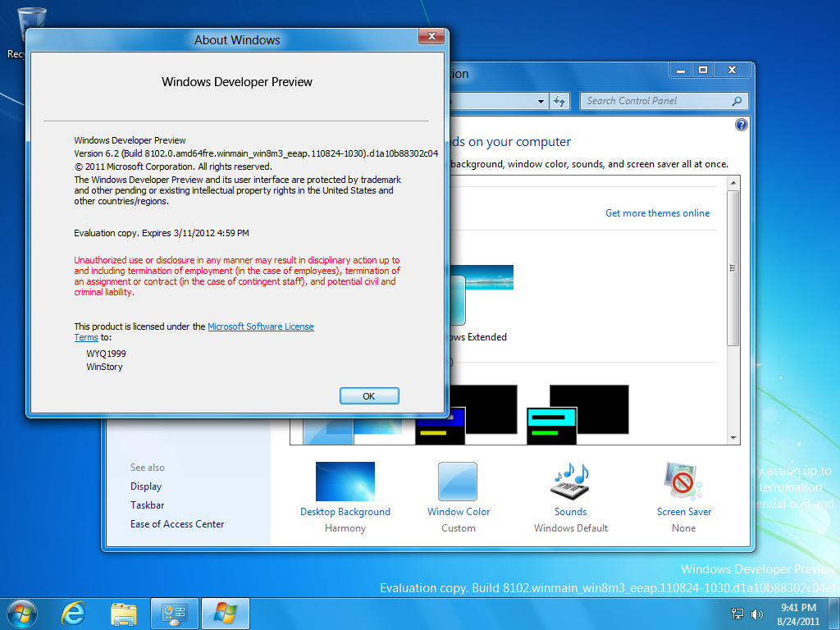Maximize the Personalization window
840x630 pixels.
703,71
